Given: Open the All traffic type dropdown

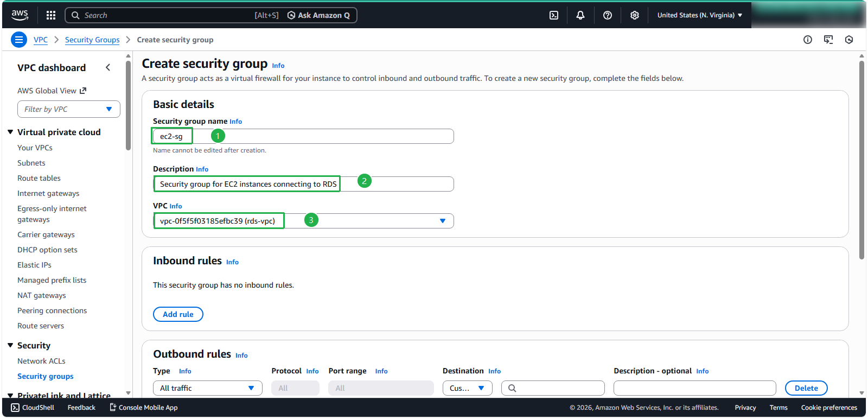Looking at the screenshot, I should tap(208, 388).
